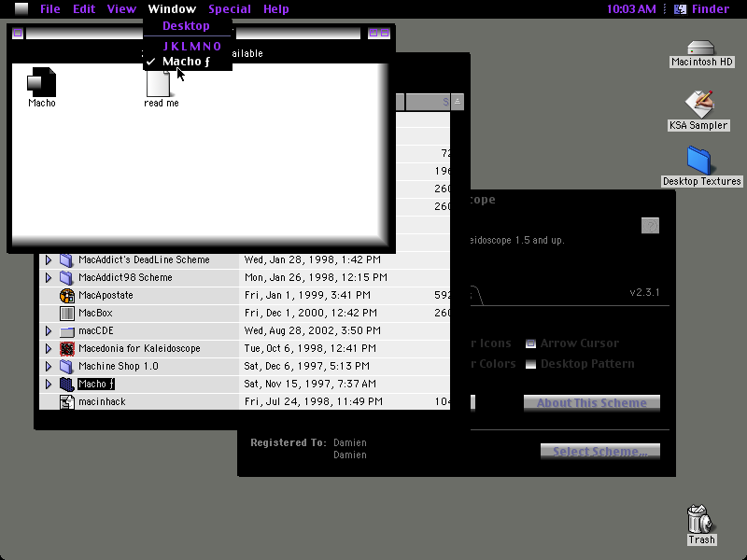Open the Apple menu icon
Screen dimensions: 747x560
21,8
